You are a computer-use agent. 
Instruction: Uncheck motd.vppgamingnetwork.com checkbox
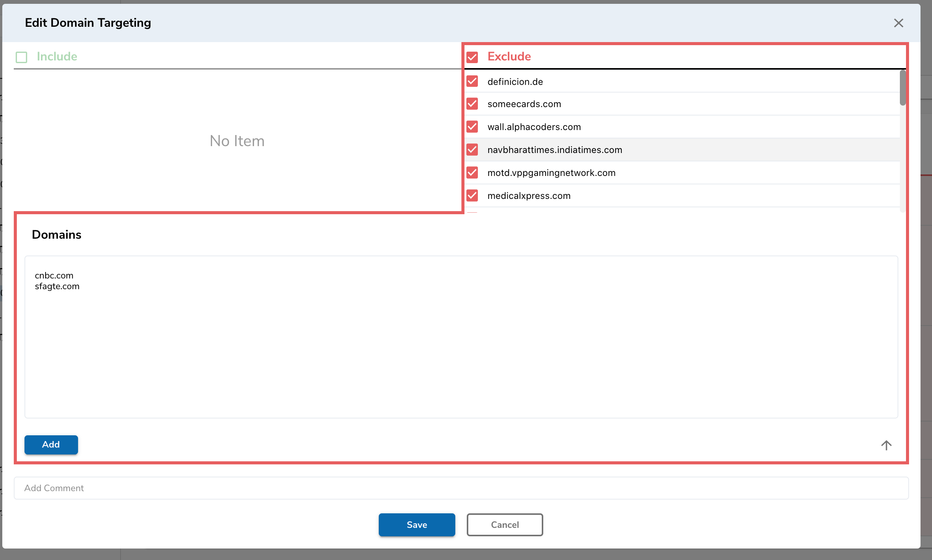tap(472, 173)
